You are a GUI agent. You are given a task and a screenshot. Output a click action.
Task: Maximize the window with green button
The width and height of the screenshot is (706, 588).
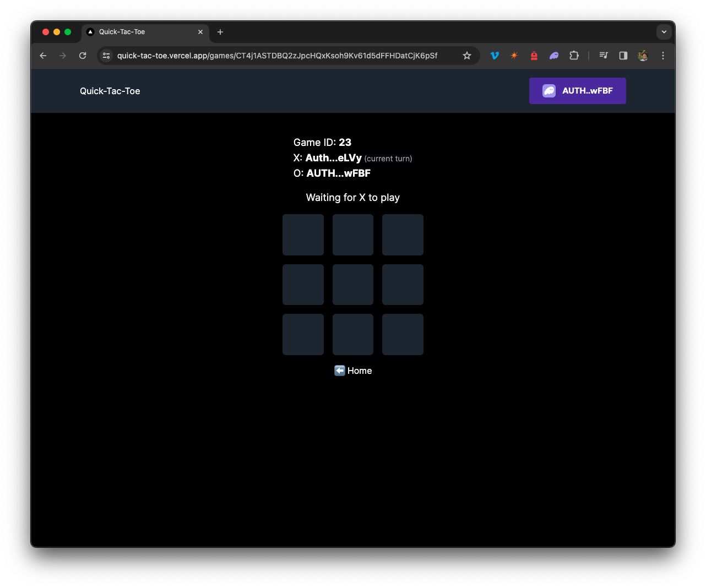(68, 32)
